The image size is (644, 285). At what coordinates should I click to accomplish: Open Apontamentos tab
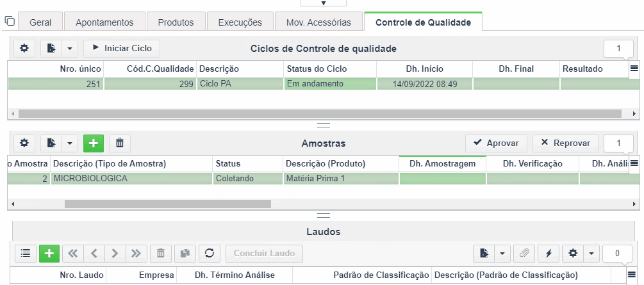(104, 22)
